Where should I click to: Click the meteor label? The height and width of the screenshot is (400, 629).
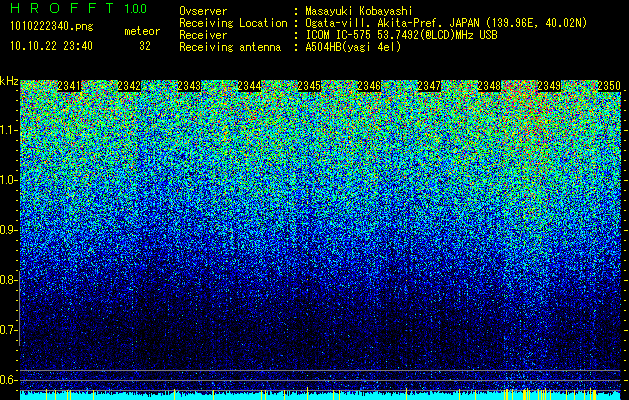pos(142,31)
